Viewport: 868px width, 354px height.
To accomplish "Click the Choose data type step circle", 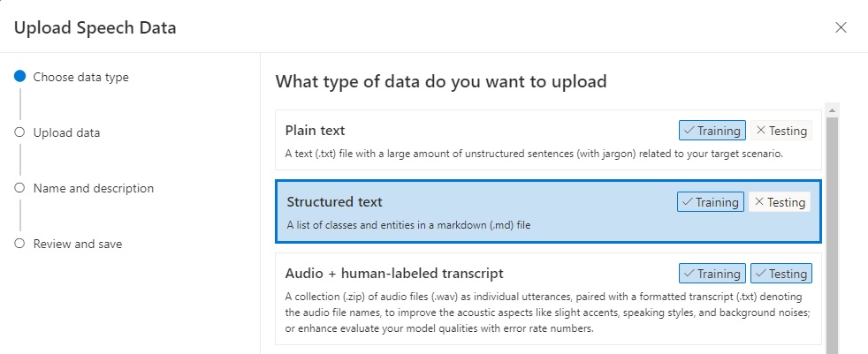I will click(x=19, y=77).
